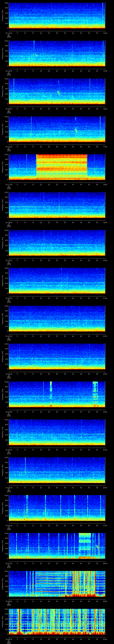
Task: Select the spectrogram panel starting at 20:20:00
Action: (x=57, y=281)
